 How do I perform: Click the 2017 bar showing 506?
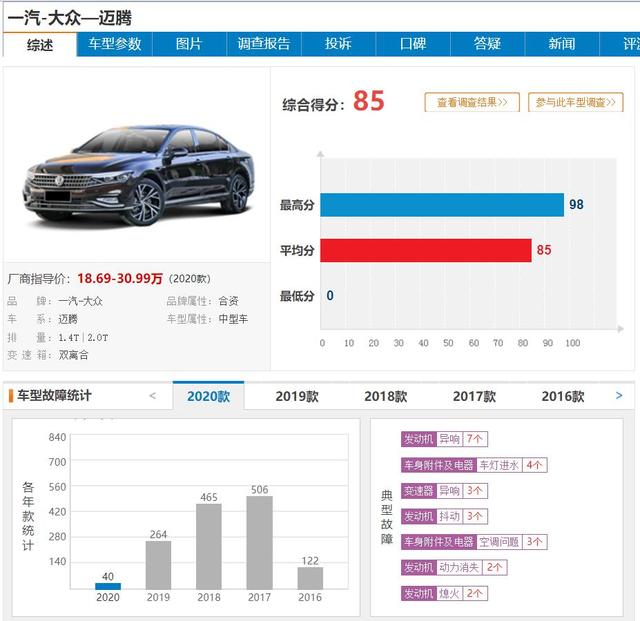pos(260,543)
